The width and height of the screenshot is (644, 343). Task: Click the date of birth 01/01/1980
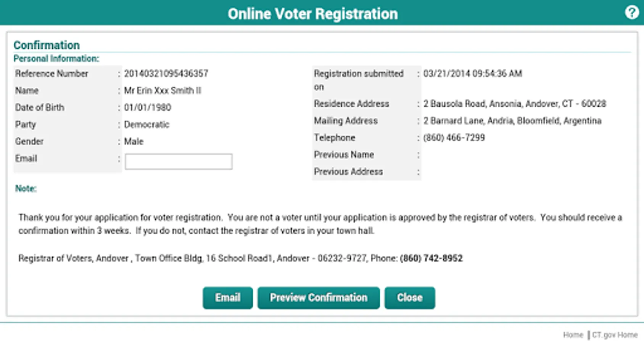(147, 107)
